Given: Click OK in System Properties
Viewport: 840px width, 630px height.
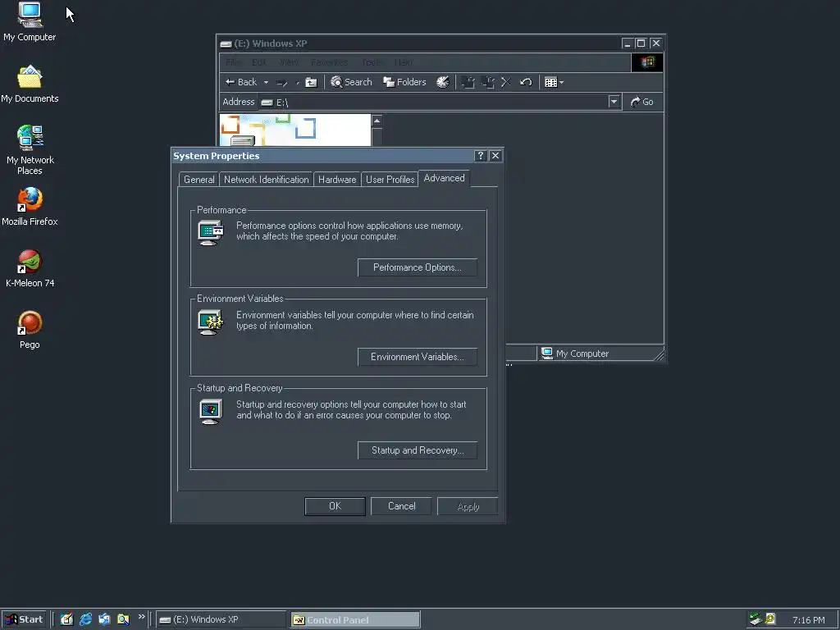Looking at the screenshot, I should 335,506.
